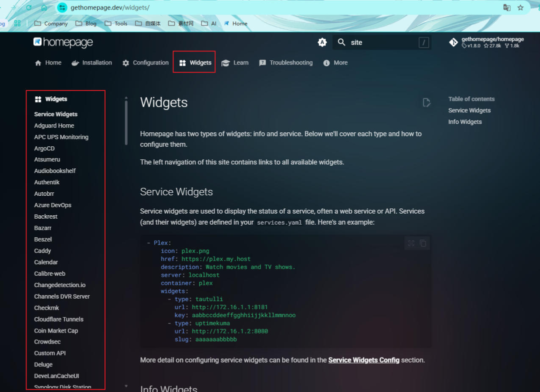This screenshot has width=540, height=392.
Task: Open DeveLanCacheUI widget page
Action: point(56,376)
